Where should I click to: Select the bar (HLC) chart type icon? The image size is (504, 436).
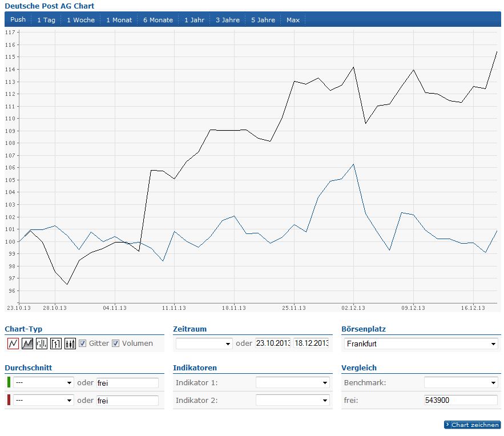pos(42,344)
